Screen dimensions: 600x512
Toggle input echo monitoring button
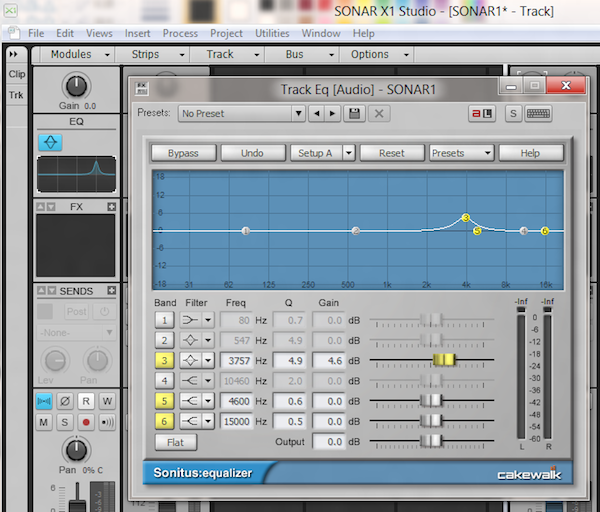pyautogui.click(x=107, y=422)
